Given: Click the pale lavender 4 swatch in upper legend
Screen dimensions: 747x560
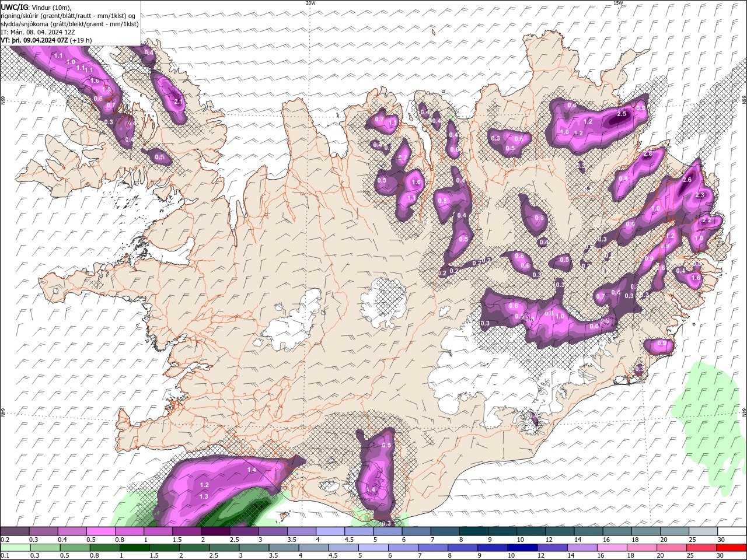Looking at the screenshot, I should tap(330, 531).
